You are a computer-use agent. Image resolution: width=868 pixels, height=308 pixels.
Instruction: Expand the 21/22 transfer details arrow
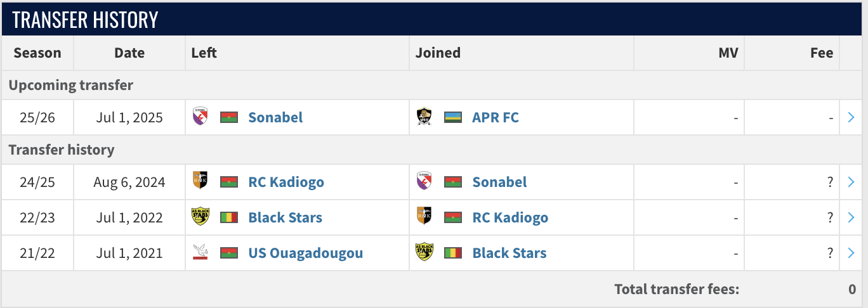(x=852, y=253)
